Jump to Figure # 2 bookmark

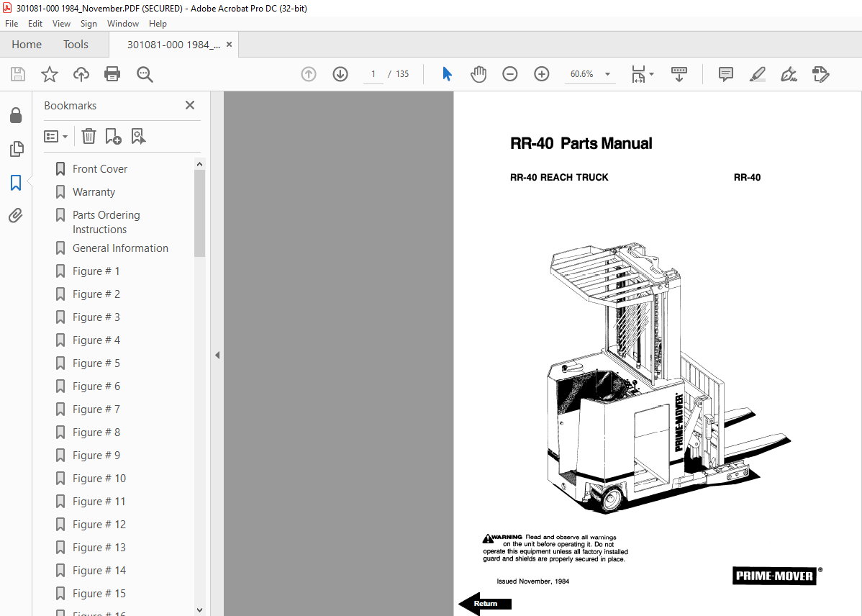(96, 294)
